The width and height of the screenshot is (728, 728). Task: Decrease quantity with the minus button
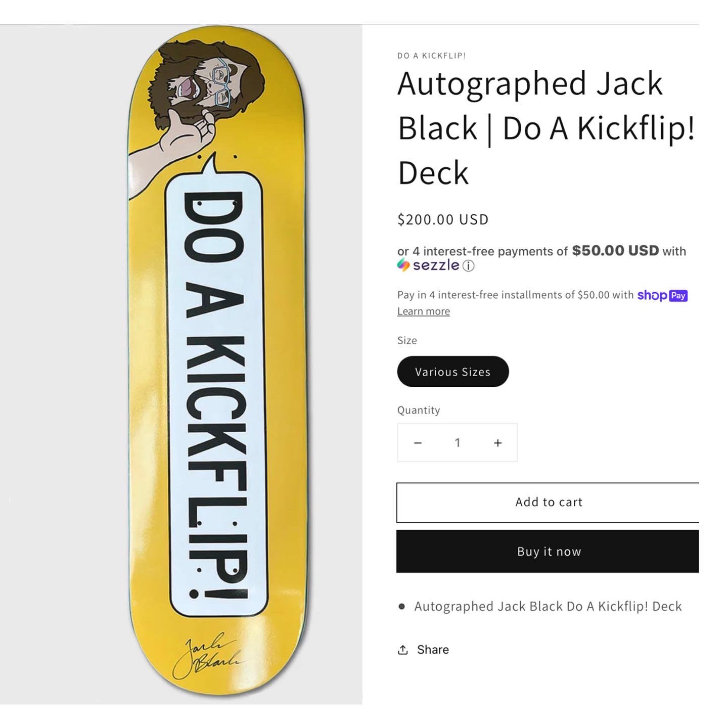tap(418, 443)
